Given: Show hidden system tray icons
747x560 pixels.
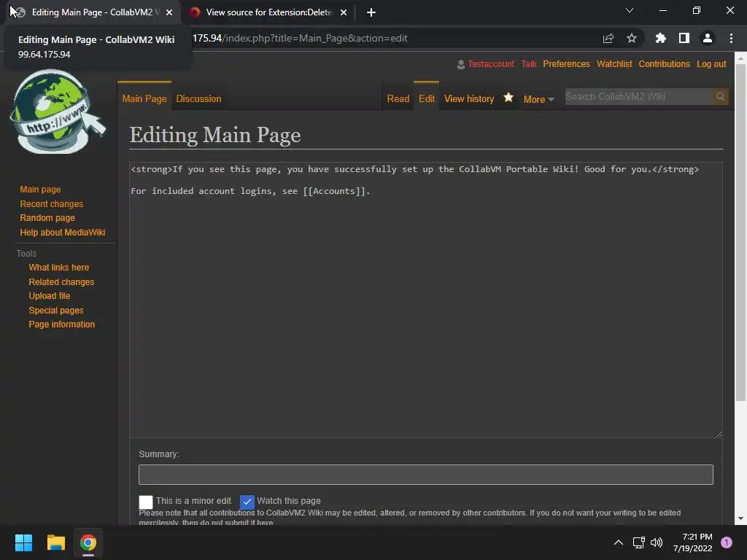Looking at the screenshot, I should click(x=619, y=542).
